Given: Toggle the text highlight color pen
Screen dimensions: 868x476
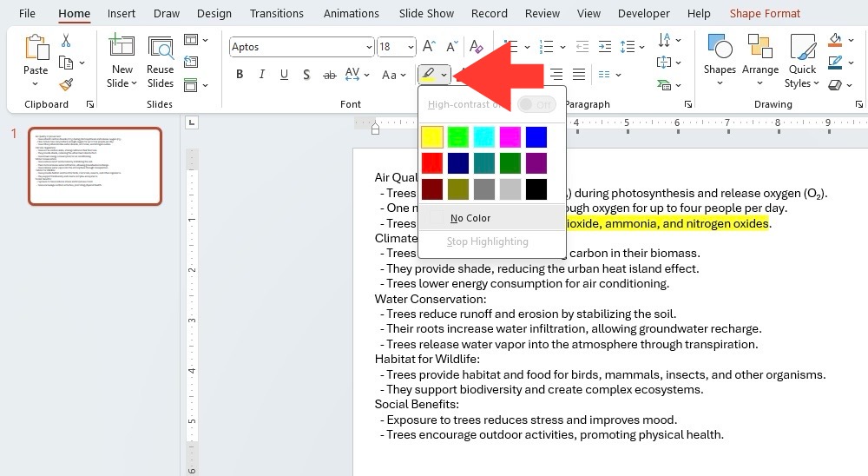Looking at the screenshot, I should (428, 74).
